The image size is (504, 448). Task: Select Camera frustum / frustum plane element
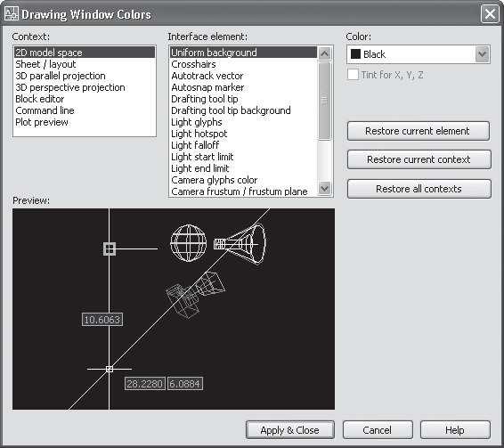click(243, 191)
